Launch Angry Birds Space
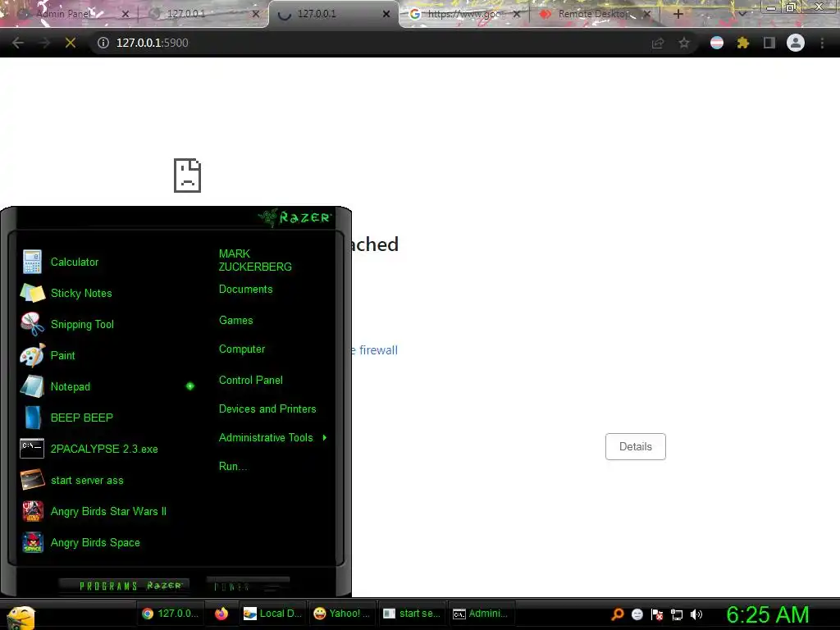840x630 pixels. [x=95, y=542]
